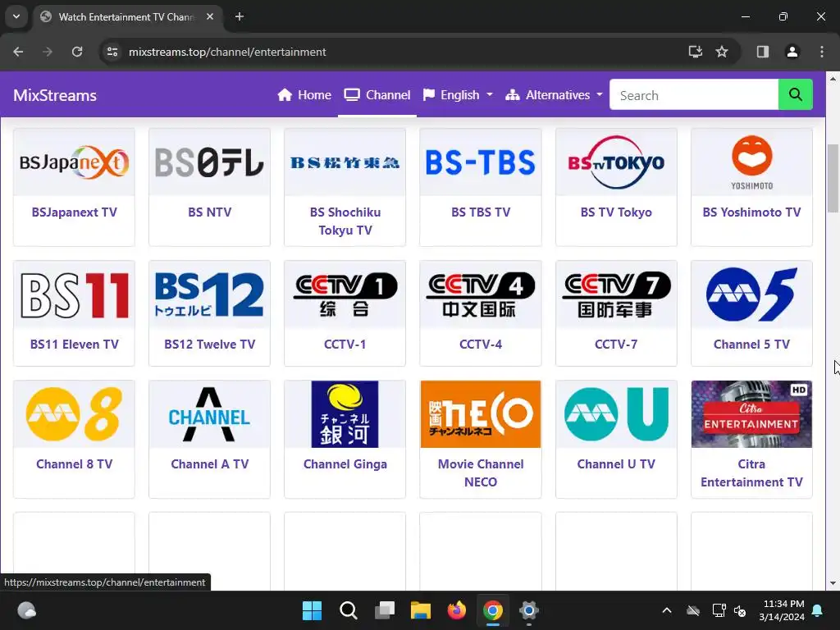
Task: Open the Channel 8 TV link
Action: pos(74,464)
